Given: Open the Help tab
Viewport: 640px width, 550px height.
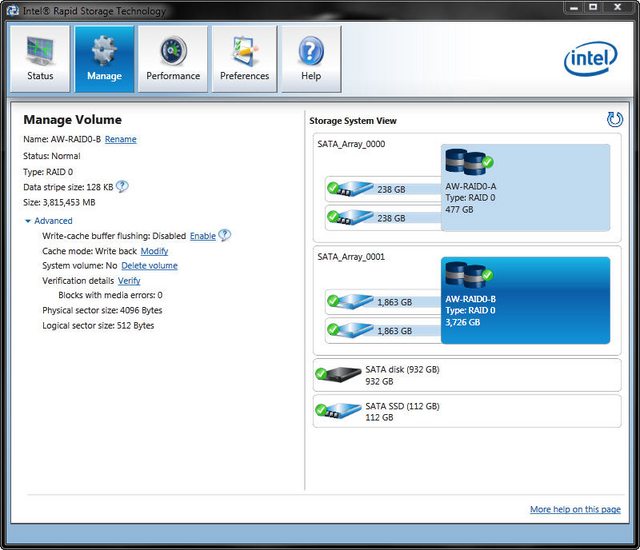Looking at the screenshot, I should (311, 59).
